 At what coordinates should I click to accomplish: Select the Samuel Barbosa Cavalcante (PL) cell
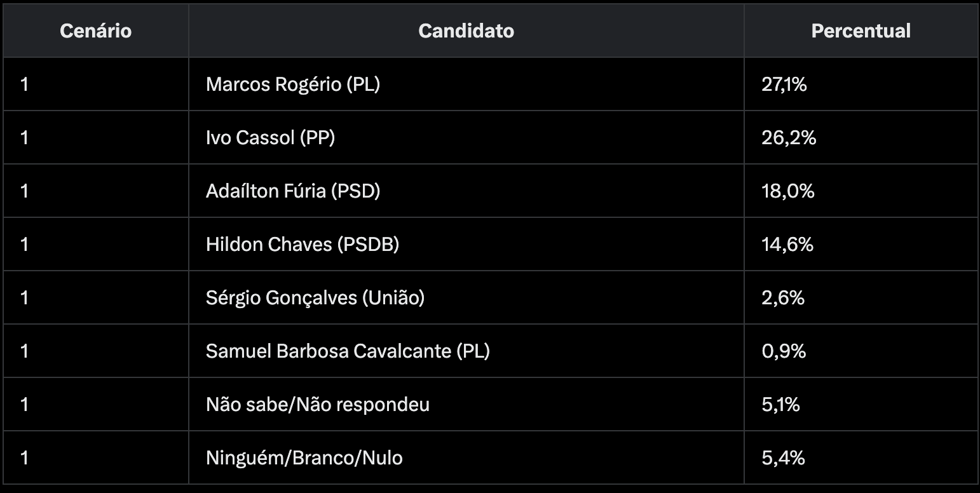pos(348,351)
